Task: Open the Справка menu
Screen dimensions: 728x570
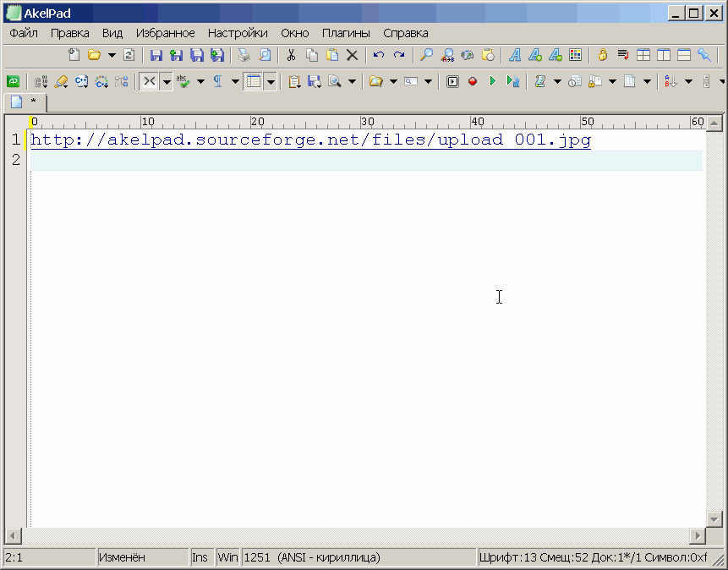Action: pyautogui.click(x=405, y=33)
